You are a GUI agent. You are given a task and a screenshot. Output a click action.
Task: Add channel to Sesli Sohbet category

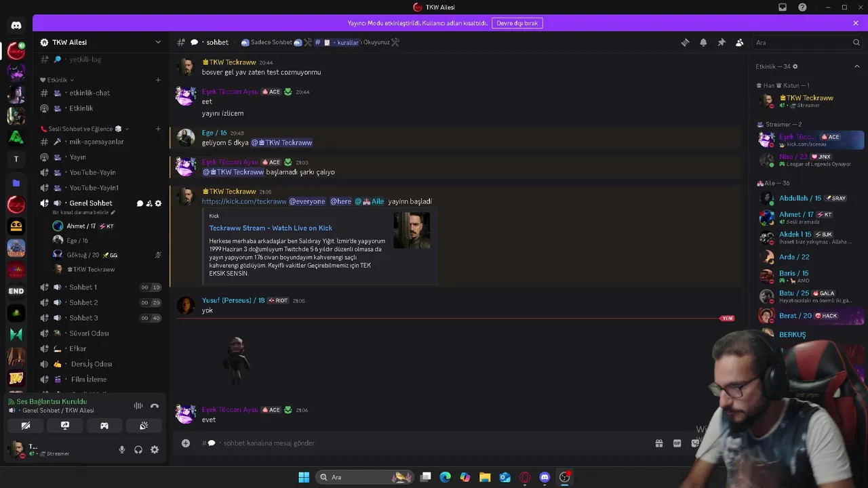tap(158, 129)
